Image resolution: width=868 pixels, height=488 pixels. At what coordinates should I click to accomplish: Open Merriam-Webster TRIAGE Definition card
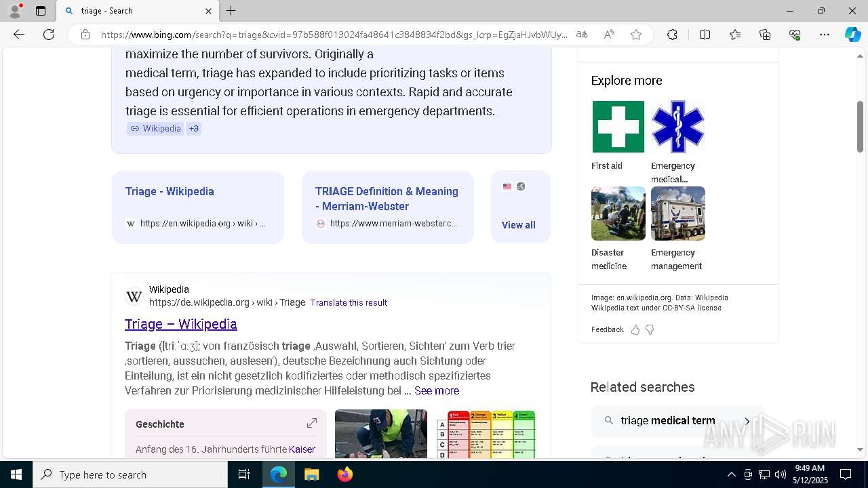388,207
